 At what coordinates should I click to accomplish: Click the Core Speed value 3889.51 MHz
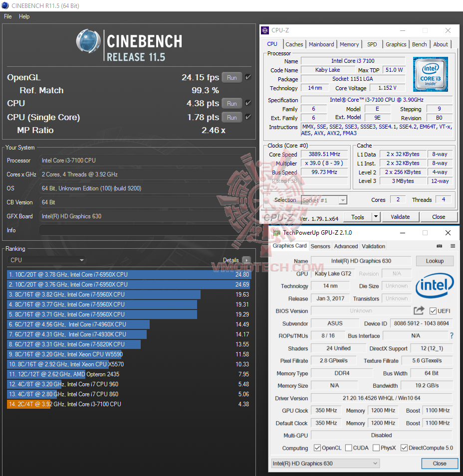pos(324,154)
